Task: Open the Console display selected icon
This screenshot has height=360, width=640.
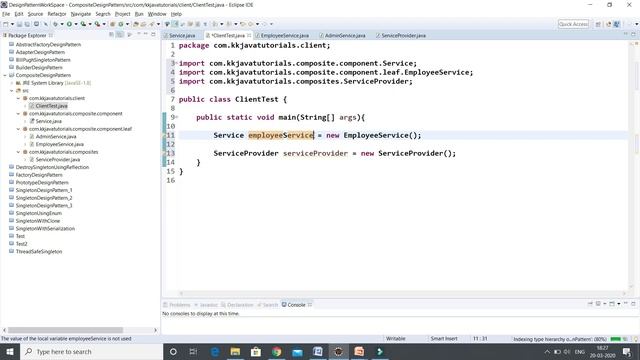Action: 598,304
